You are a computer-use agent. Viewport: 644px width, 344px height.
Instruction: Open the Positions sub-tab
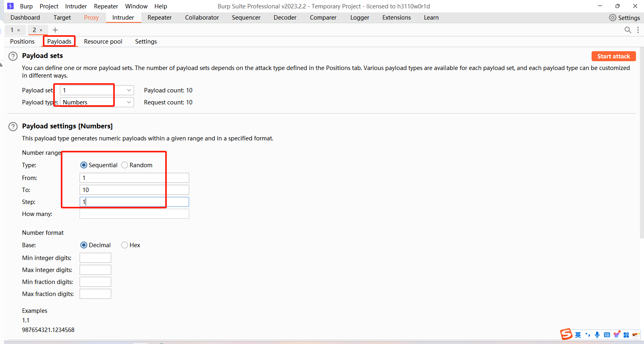[22, 42]
